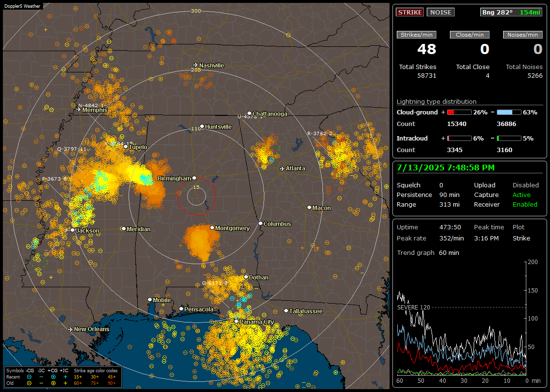Screen dimensions: 550x392
Task: Click the Range value 313 mi
Action: 449,205
